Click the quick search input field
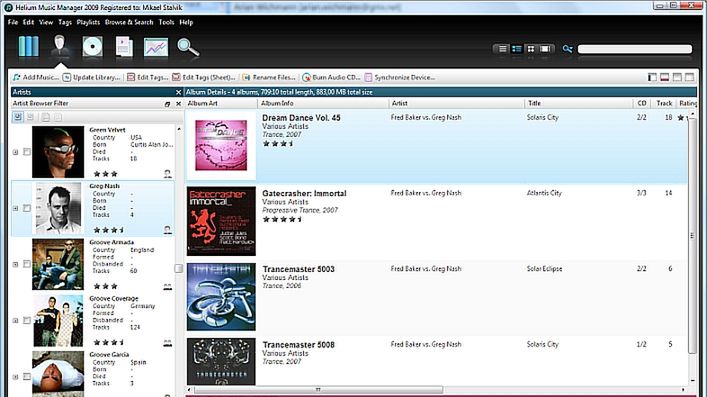Viewport: 707px width, 397px height. pyautogui.click(x=634, y=49)
